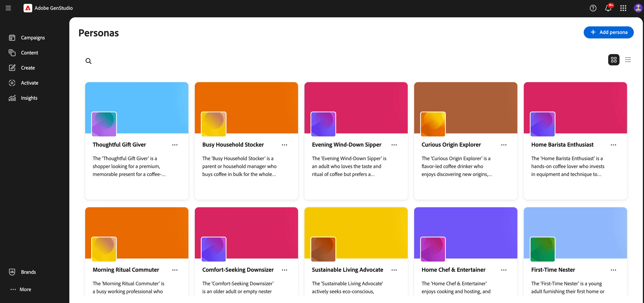Image resolution: width=644 pixels, height=303 pixels.
Task: Open more options for Home Chef & Entertainer
Action: click(x=504, y=270)
